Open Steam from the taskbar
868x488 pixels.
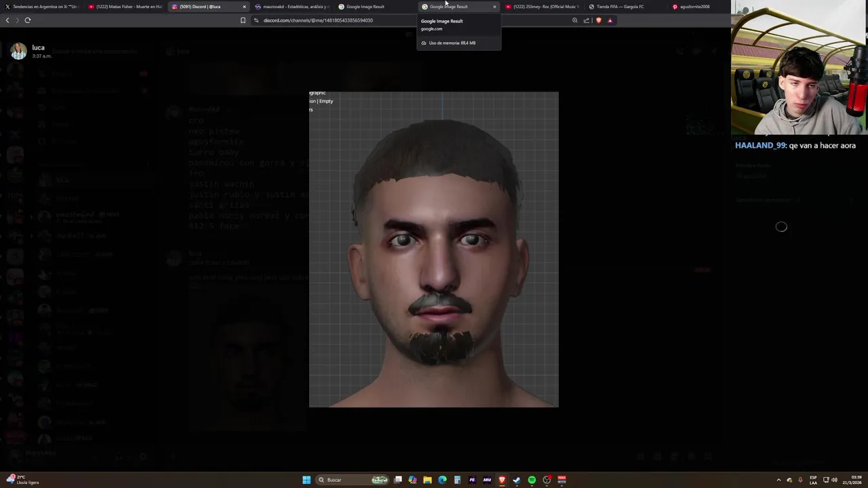pos(517,480)
